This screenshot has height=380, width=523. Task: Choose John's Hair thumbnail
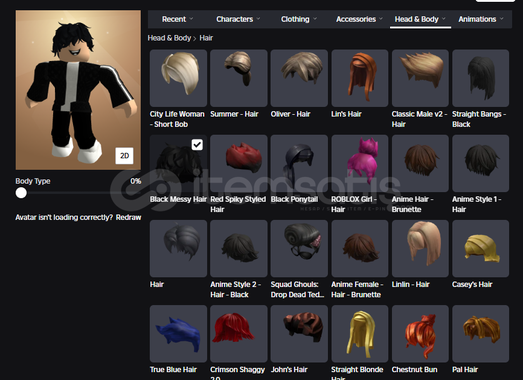click(x=299, y=334)
